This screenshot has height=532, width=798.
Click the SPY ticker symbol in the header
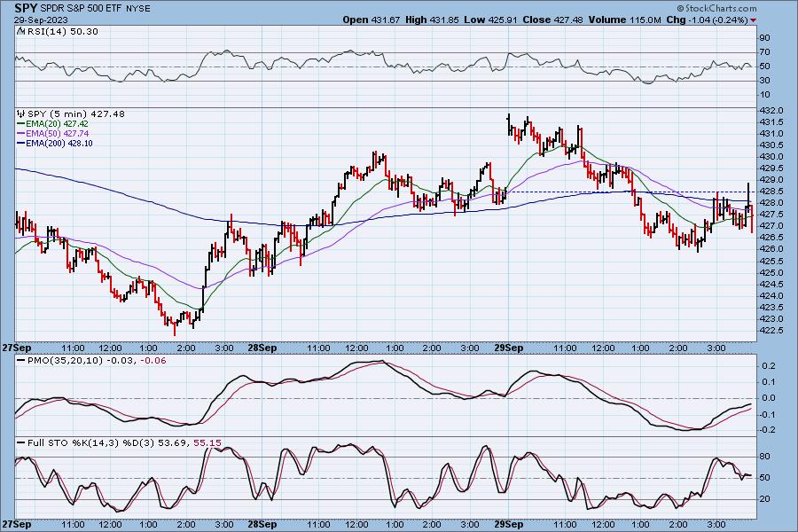tap(26, 8)
